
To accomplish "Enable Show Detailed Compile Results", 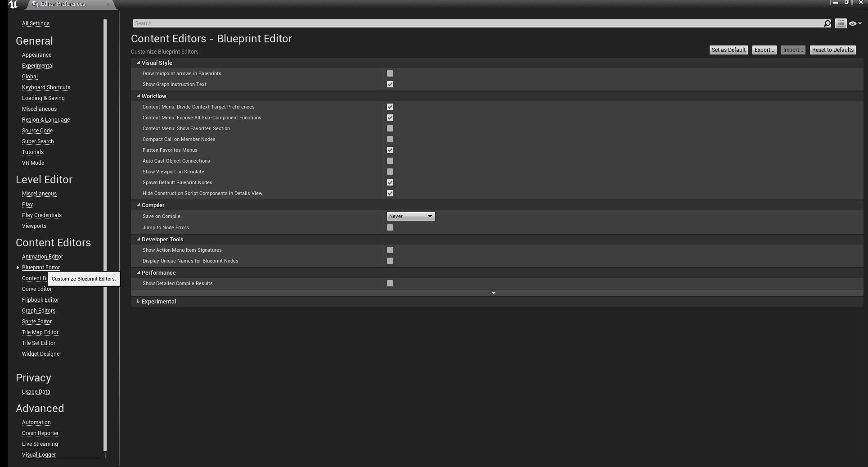I will [x=390, y=283].
